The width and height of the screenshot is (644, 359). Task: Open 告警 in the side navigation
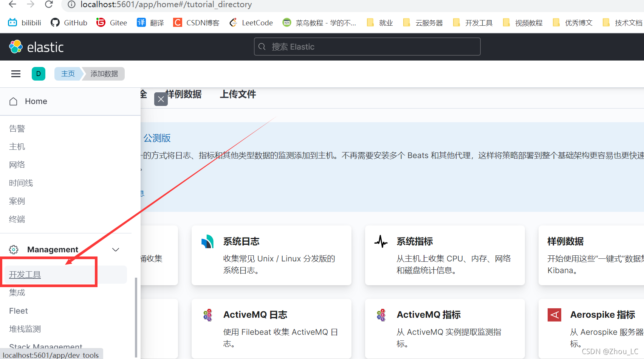pos(17,129)
